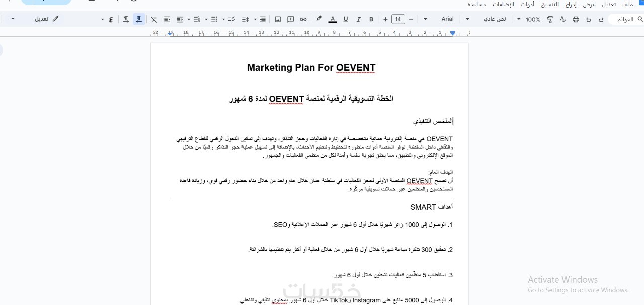This screenshot has width=644, height=305.
Task: Expand the Arial font family dropdown
Action: point(425,19)
